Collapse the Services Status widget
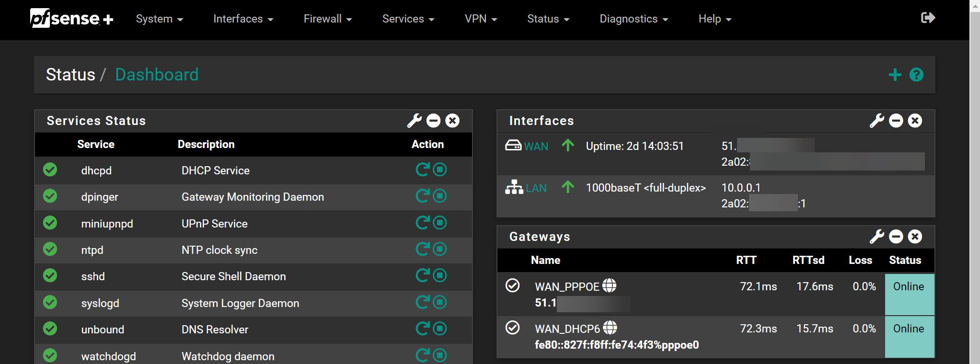This screenshot has width=980, height=364. [x=433, y=121]
